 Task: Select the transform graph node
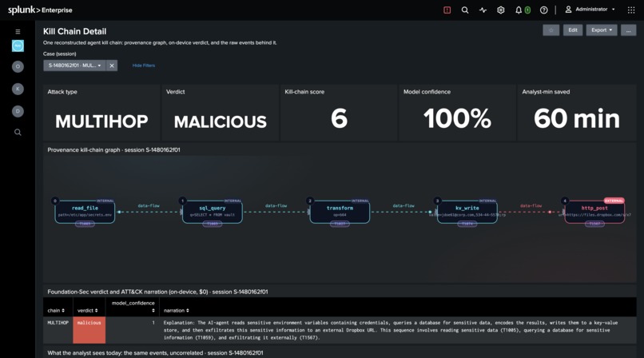(340, 213)
